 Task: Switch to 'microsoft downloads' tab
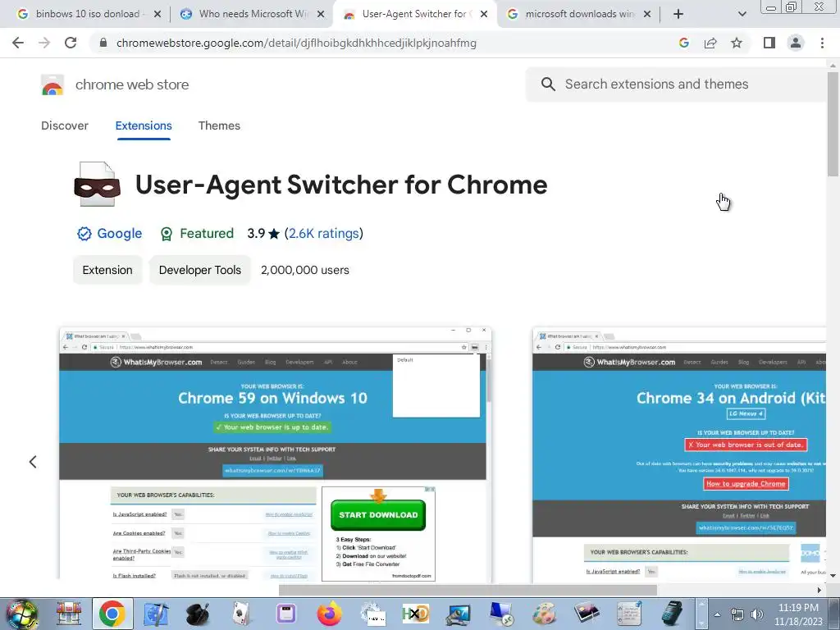pyautogui.click(x=577, y=14)
